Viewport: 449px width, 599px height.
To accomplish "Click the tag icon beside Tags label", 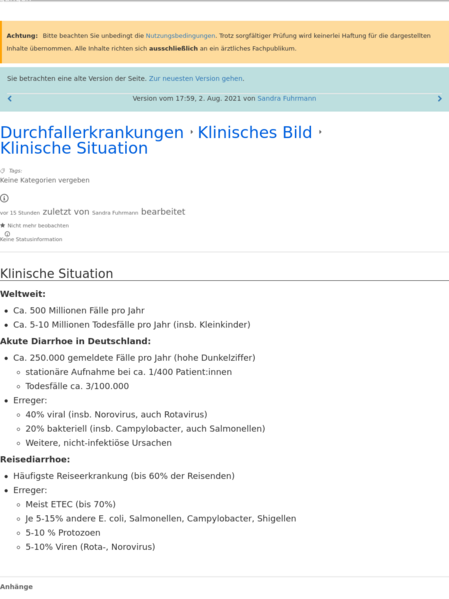I will [3, 170].
